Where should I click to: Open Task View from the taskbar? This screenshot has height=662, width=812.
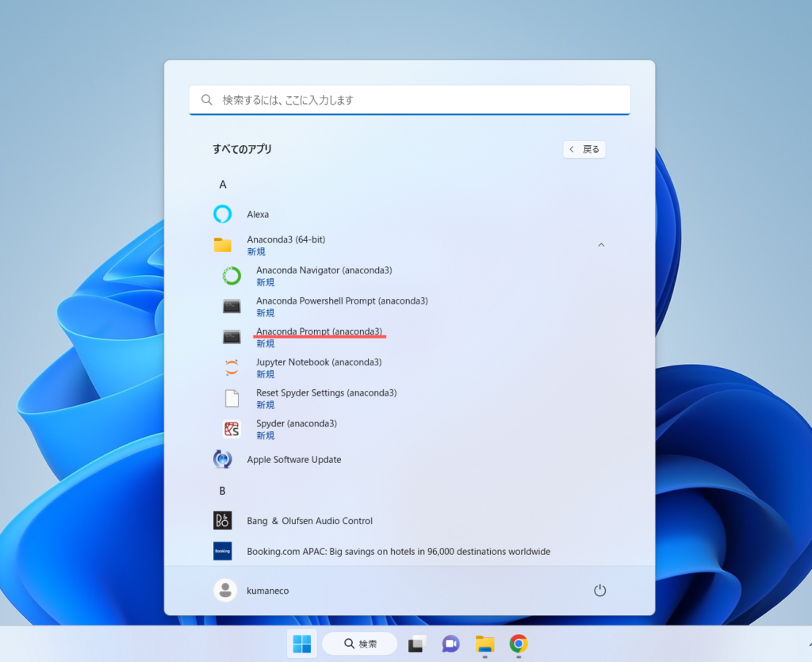417,644
